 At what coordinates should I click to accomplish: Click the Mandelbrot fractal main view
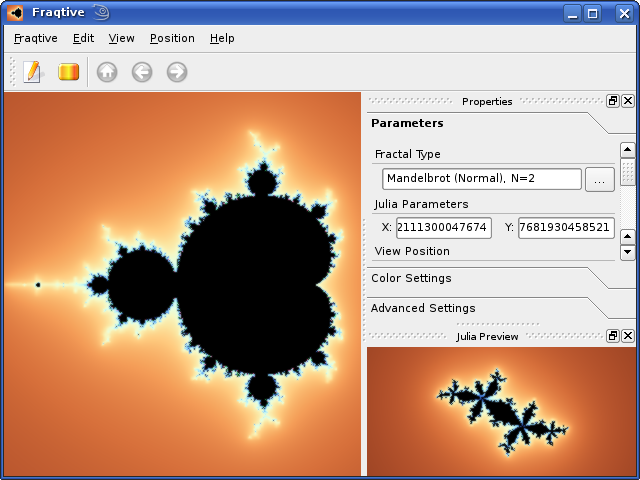(x=182, y=284)
